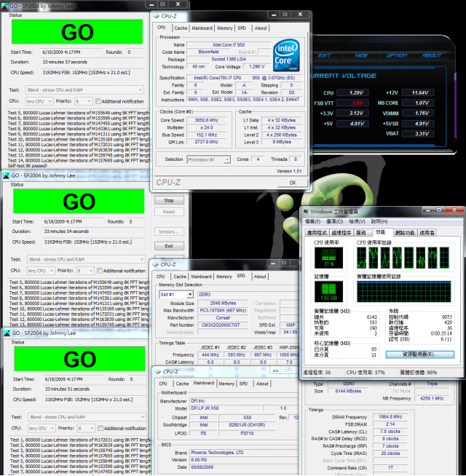Image resolution: width=466 pixels, height=476 pixels.
Task: Click the NB Frequency 4259.1 MHz value
Action: point(432,398)
